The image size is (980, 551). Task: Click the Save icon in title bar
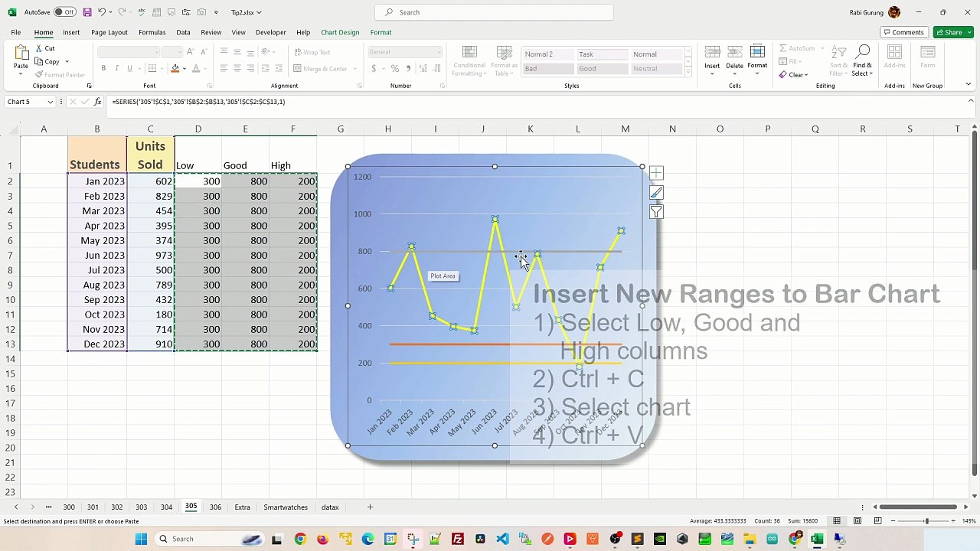(x=87, y=12)
